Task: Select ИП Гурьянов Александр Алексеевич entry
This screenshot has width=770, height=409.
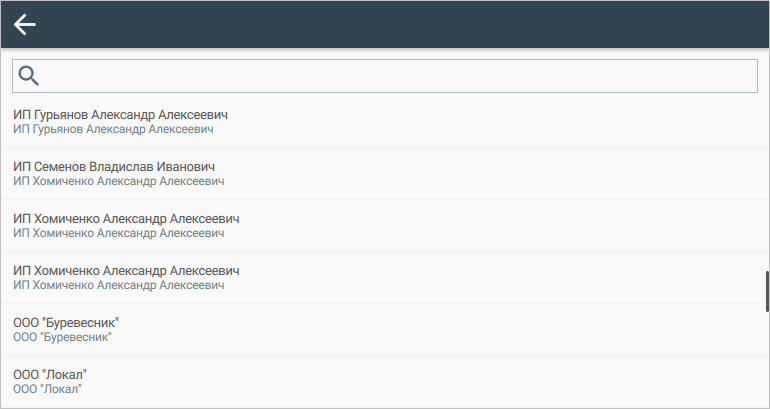Action: pos(127,114)
